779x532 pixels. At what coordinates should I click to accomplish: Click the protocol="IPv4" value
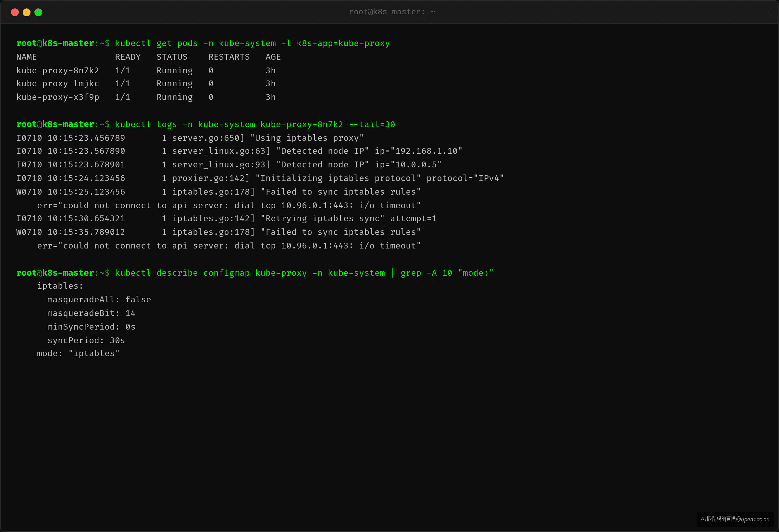click(x=465, y=178)
